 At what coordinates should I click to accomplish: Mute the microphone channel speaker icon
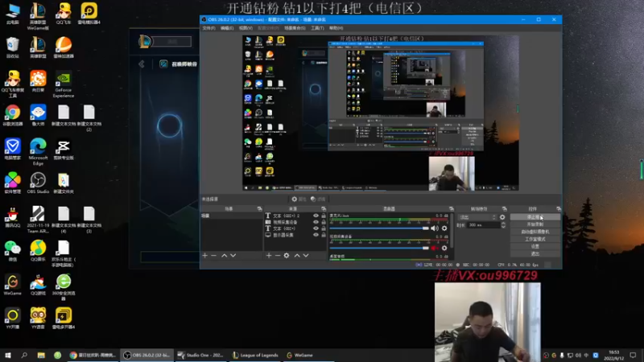coord(435,228)
